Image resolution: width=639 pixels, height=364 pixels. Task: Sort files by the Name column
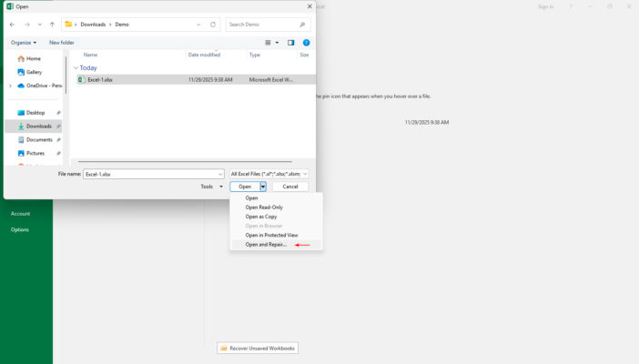pyautogui.click(x=90, y=55)
